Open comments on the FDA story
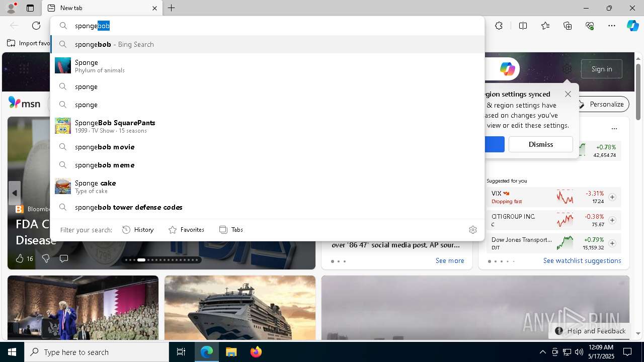 point(64,258)
